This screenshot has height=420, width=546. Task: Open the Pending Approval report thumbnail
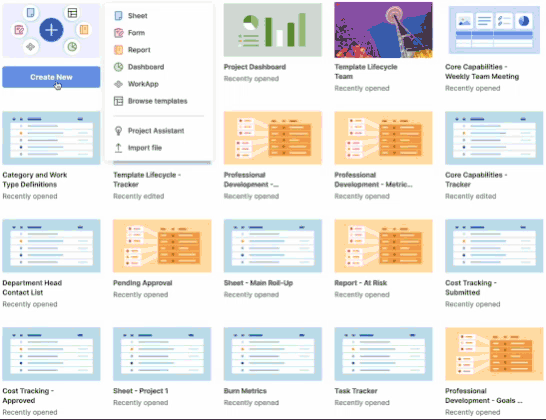pyautogui.click(x=162, y=246)
